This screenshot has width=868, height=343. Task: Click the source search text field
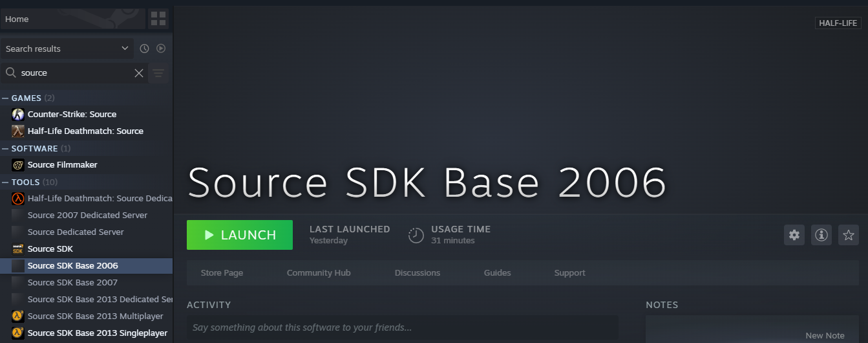(74, 73)
